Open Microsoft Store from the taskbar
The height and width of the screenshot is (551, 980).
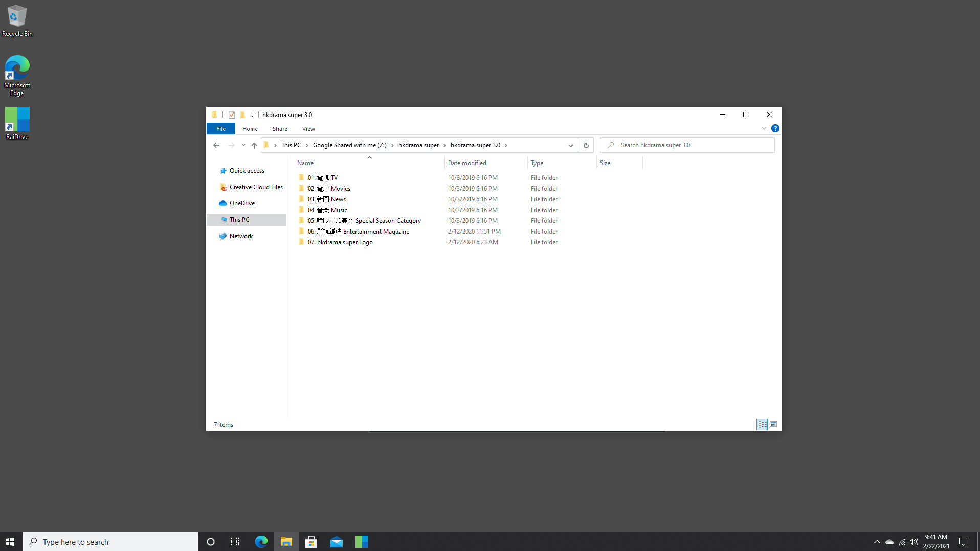coord(311,541)
